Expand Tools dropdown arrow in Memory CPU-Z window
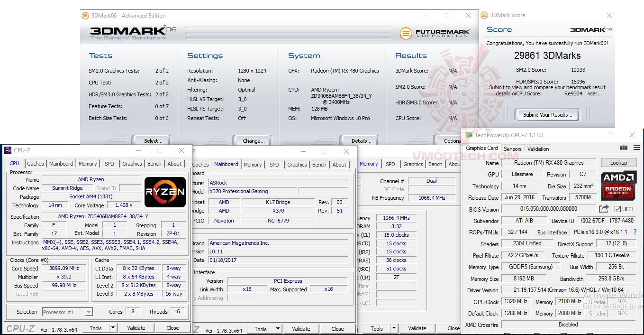The image size is (644, 335). [394, 328]
